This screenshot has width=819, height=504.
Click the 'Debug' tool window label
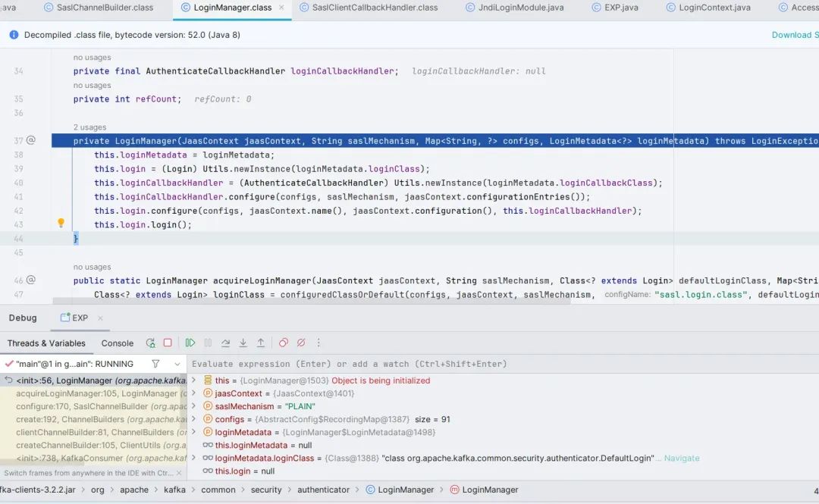23,318
